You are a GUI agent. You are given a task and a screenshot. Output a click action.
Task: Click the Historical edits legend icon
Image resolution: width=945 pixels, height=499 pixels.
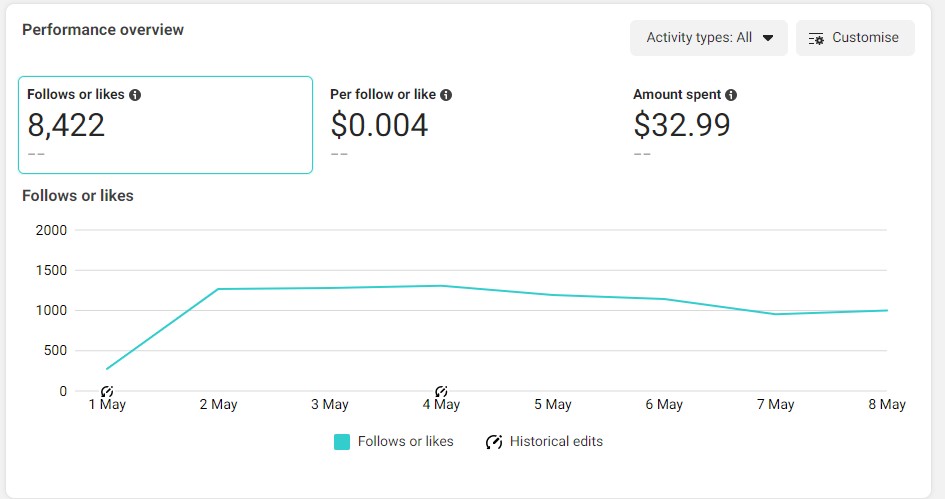[x=493, y=442]
